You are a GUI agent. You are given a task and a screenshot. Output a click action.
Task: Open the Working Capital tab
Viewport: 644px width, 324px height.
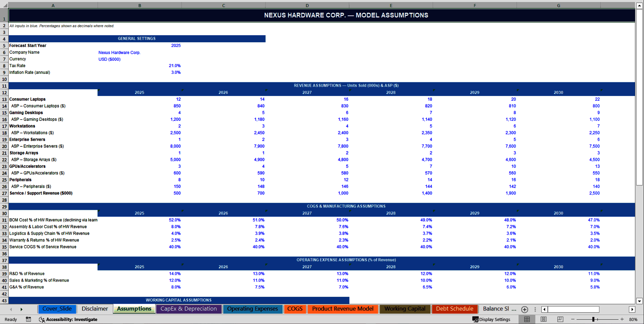point(405,309)
